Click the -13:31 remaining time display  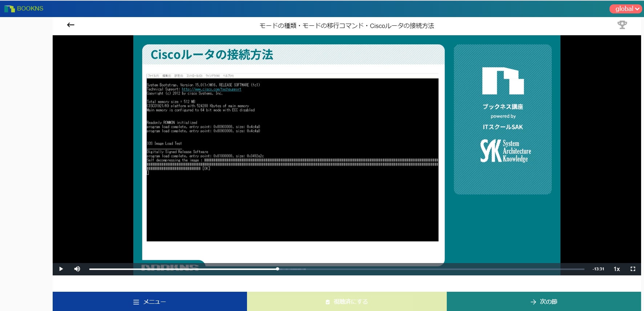pos(598,269)
